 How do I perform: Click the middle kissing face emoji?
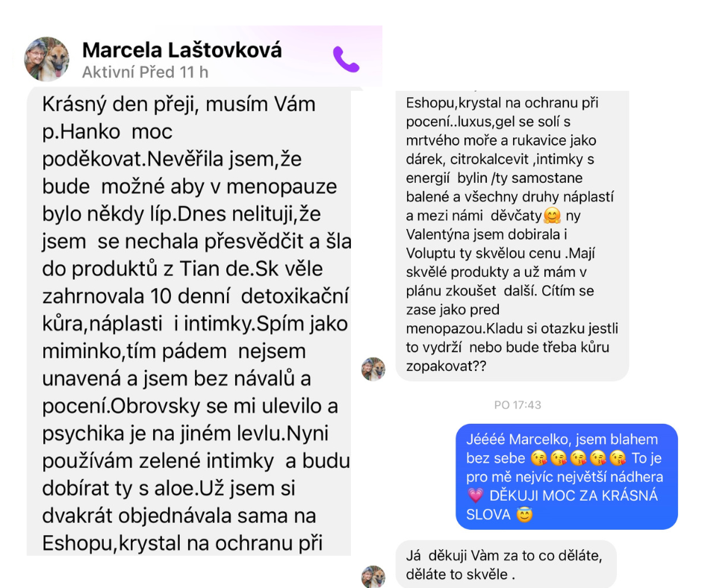point(579,458)
